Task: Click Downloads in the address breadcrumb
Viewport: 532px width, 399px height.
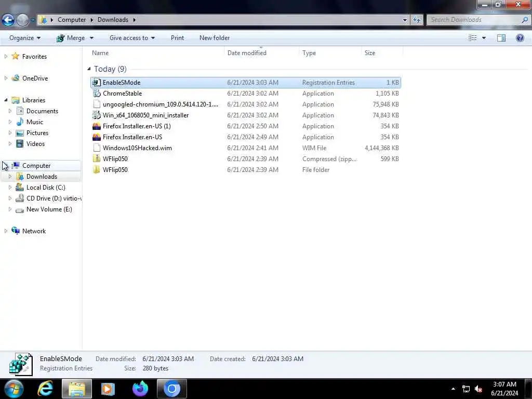Action: pos(113,20)
